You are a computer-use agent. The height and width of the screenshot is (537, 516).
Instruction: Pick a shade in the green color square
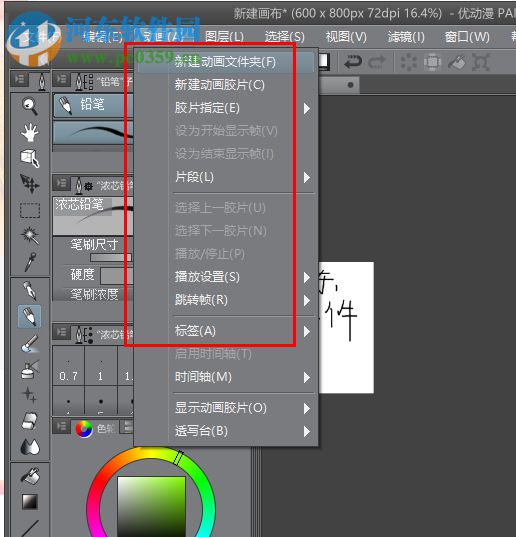(x=151, y=507)
